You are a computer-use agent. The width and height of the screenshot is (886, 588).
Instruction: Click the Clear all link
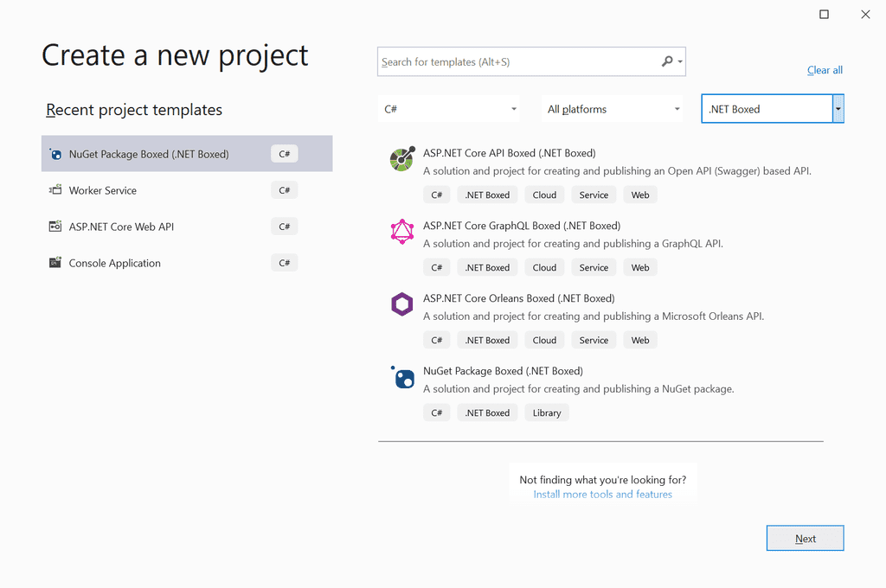tap(824, 70)
